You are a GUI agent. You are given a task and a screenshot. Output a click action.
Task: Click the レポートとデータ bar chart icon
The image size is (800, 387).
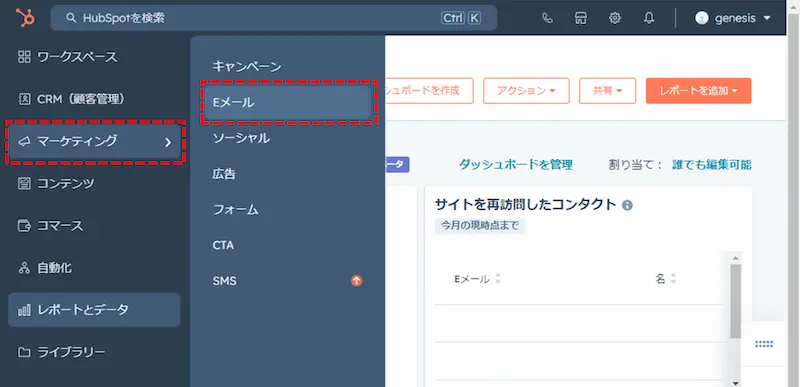click(24, 309)
